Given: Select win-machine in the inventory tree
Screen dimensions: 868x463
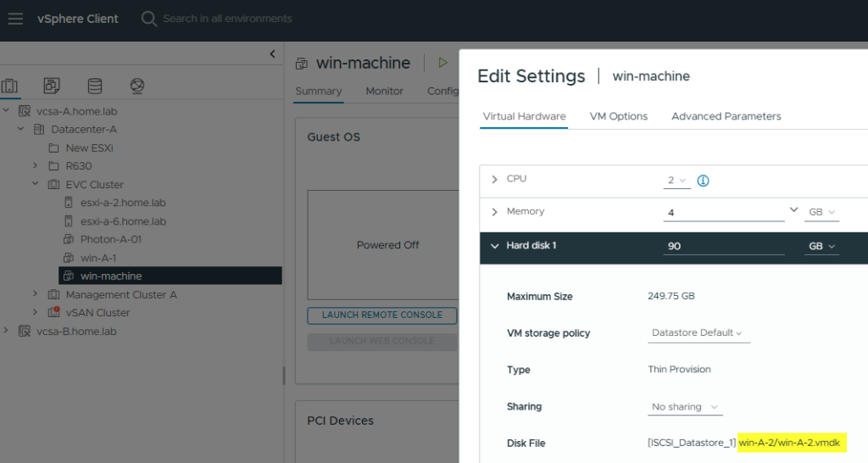Looking at the screenshot, I should (170, 276).
